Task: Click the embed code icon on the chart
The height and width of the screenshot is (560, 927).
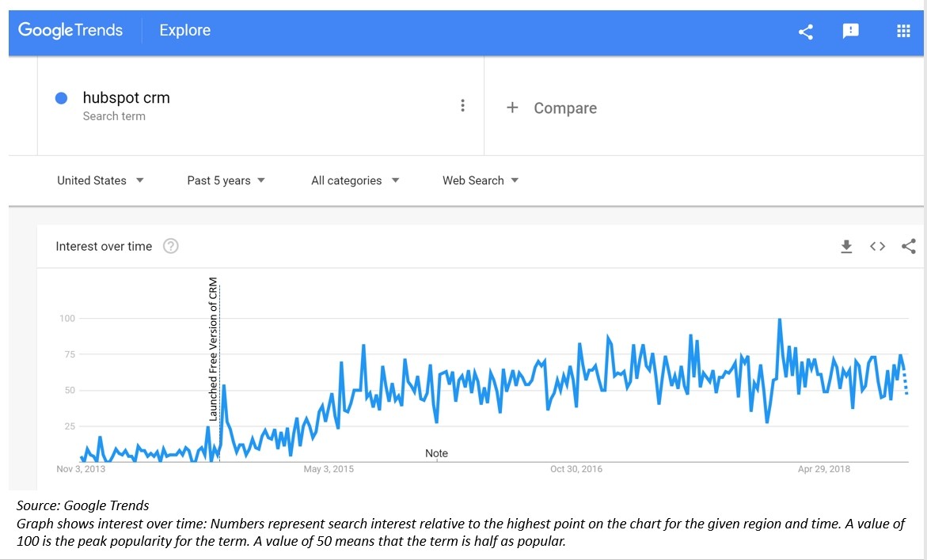Action: point(877,247)
